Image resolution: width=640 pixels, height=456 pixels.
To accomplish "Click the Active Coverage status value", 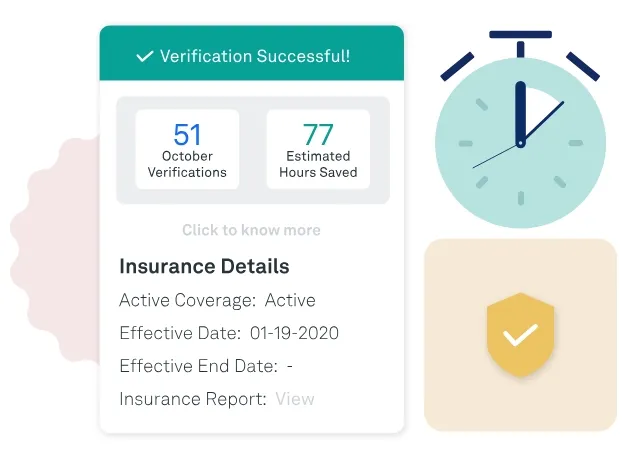I will point(290,300).
